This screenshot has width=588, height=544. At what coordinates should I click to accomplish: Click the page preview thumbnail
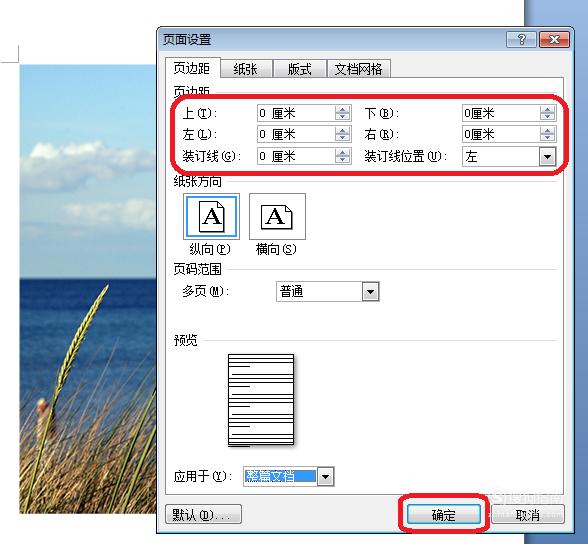coord(261,400)
